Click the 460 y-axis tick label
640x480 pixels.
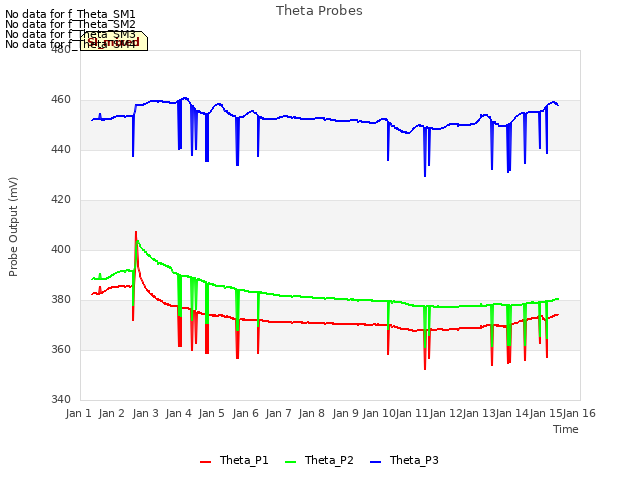[x=61, y=100]
